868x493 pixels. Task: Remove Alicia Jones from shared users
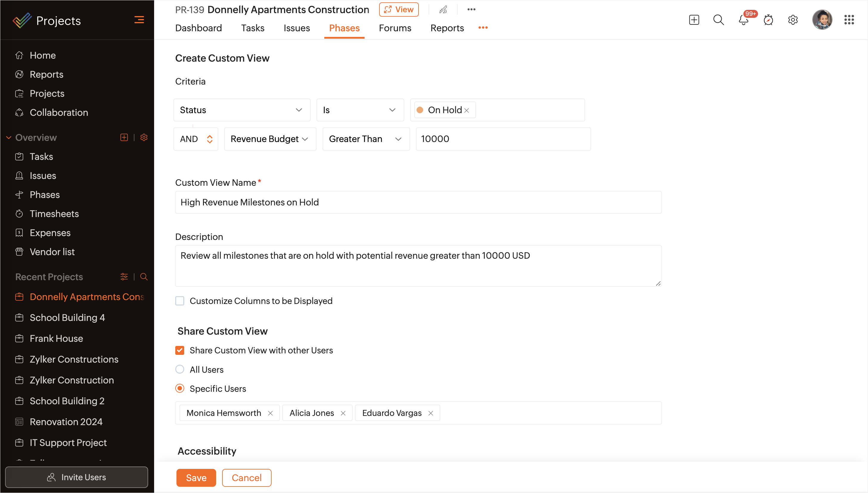pyautogui.click(x=343, y=413)
